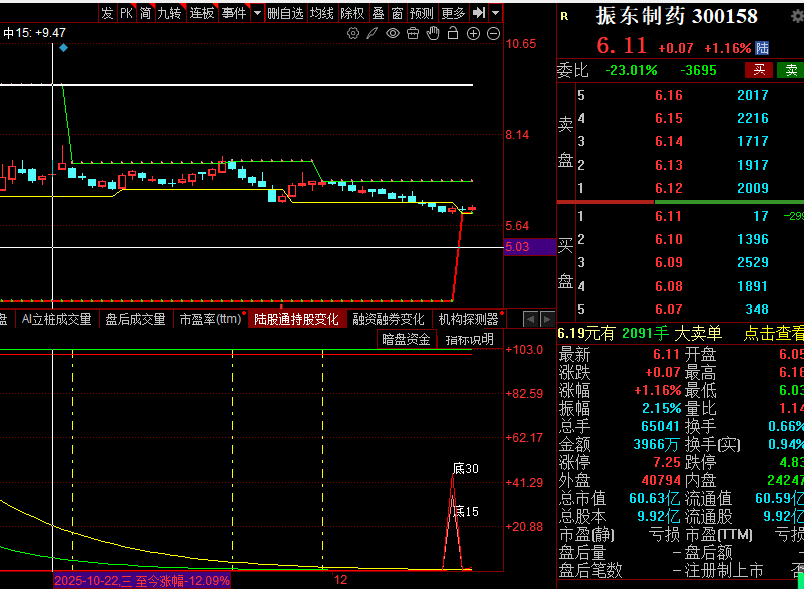Open the 预测 forecast button
The width and height of the screenshot is (804, 589).
point(421,13)
